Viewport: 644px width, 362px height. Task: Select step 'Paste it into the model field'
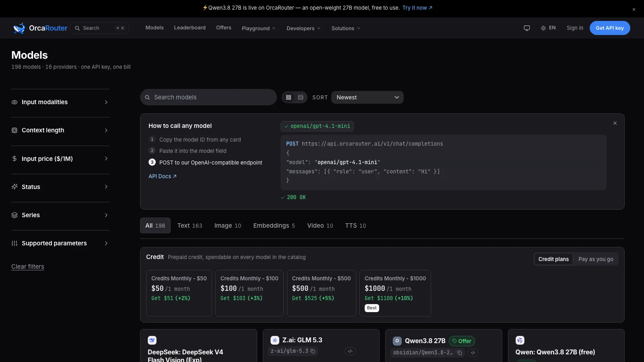click(188, 151)
